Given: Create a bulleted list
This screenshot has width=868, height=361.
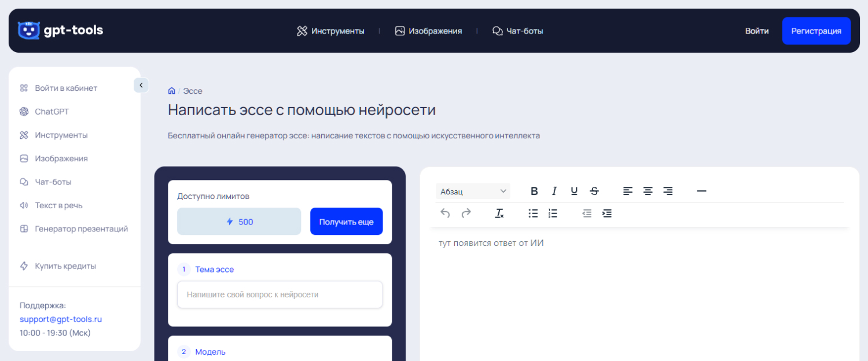Looking at the screenshot, I should (532, 213).
